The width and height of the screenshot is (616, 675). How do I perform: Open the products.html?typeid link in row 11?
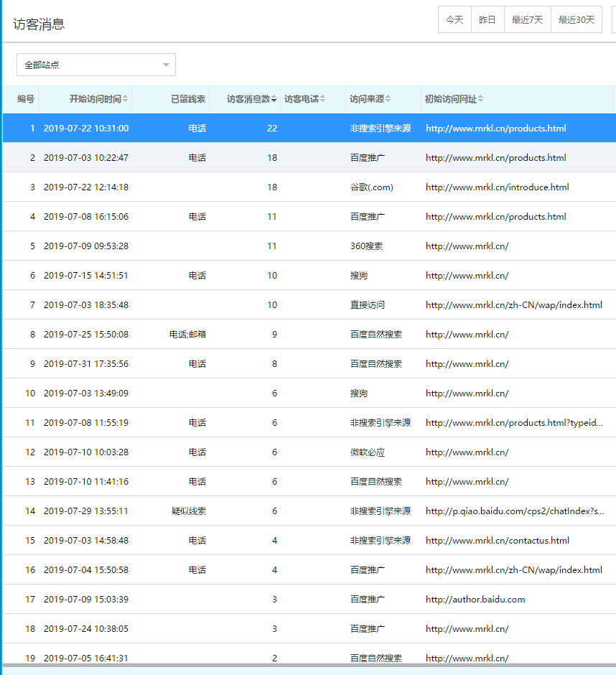point(514,423)
